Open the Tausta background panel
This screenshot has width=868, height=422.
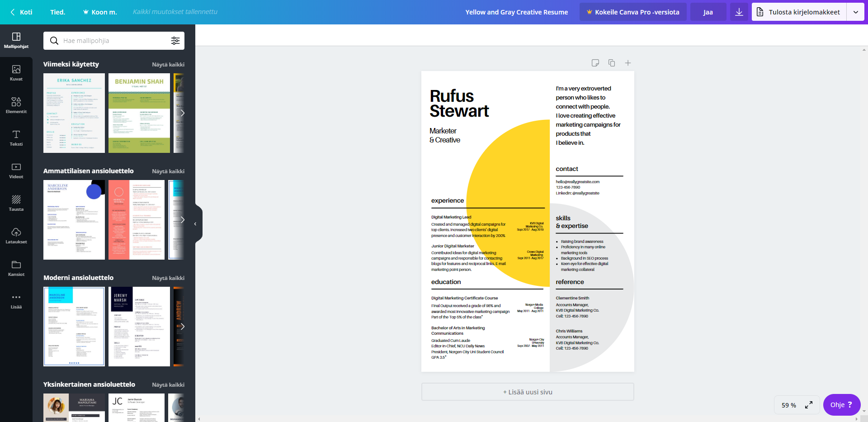click(16, 203)
